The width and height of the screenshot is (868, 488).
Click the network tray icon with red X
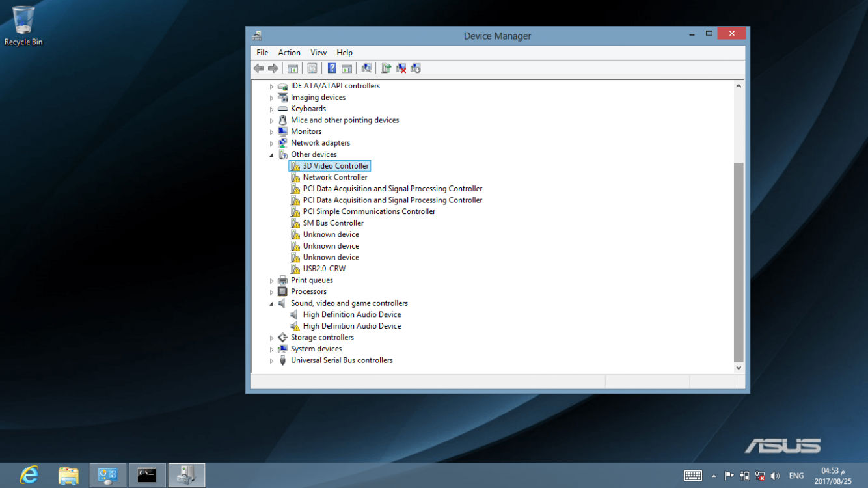[760, 476]
